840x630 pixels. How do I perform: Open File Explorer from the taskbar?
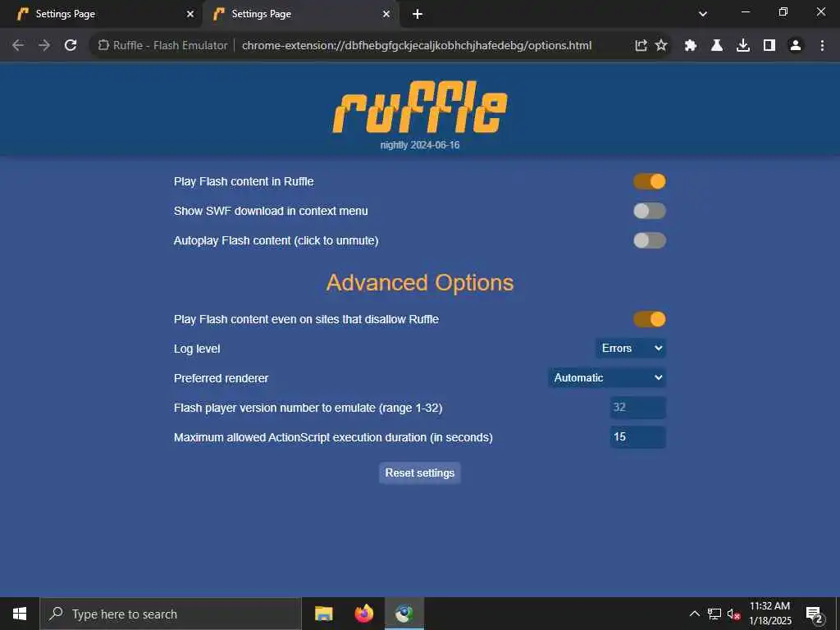point(323,614)
